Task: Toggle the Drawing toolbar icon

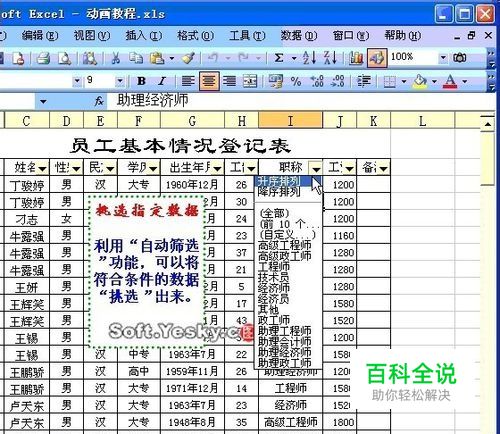Action: pos(377,58)
